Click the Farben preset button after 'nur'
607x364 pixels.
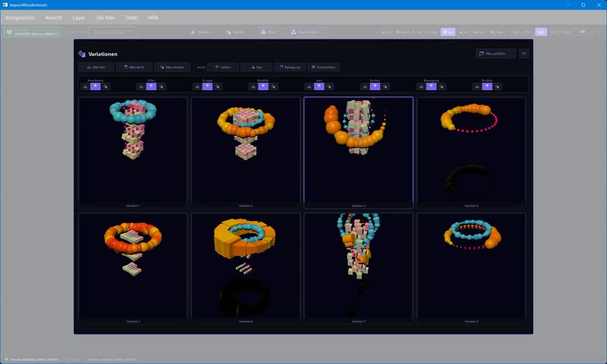coord(223,67)
